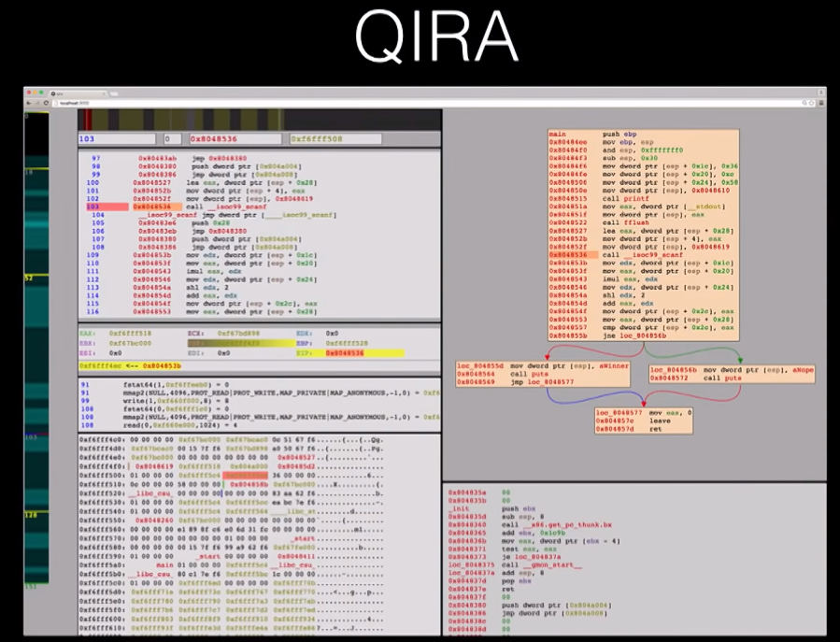Open the zoom magnifier icon in address bar
This screenshot has width=840, height=642.
pyautogui.click(x=804, y=103)
